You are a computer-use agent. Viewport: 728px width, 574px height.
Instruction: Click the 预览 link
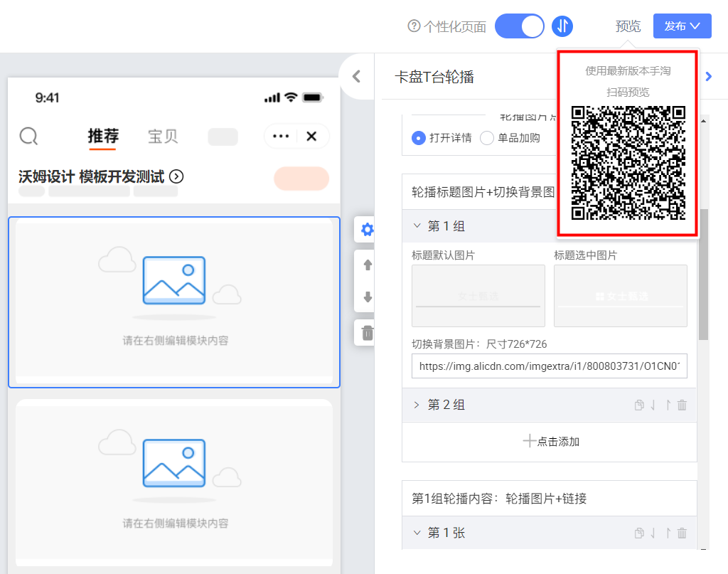[628, 26]
